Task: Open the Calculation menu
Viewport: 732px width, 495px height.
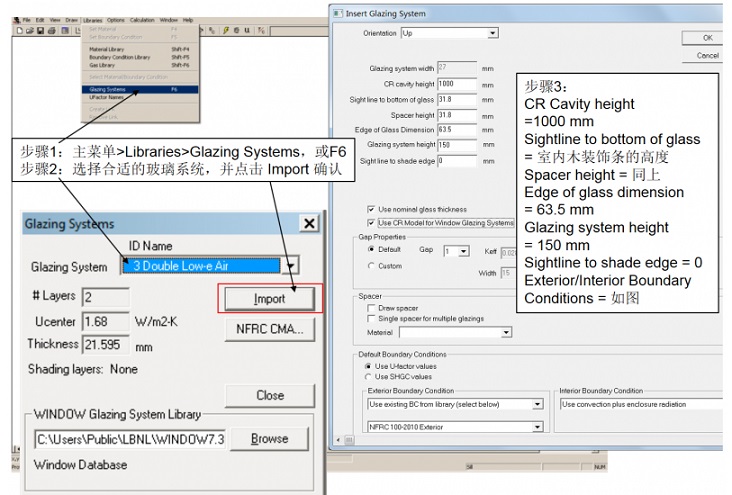Action: pos(142,19)
